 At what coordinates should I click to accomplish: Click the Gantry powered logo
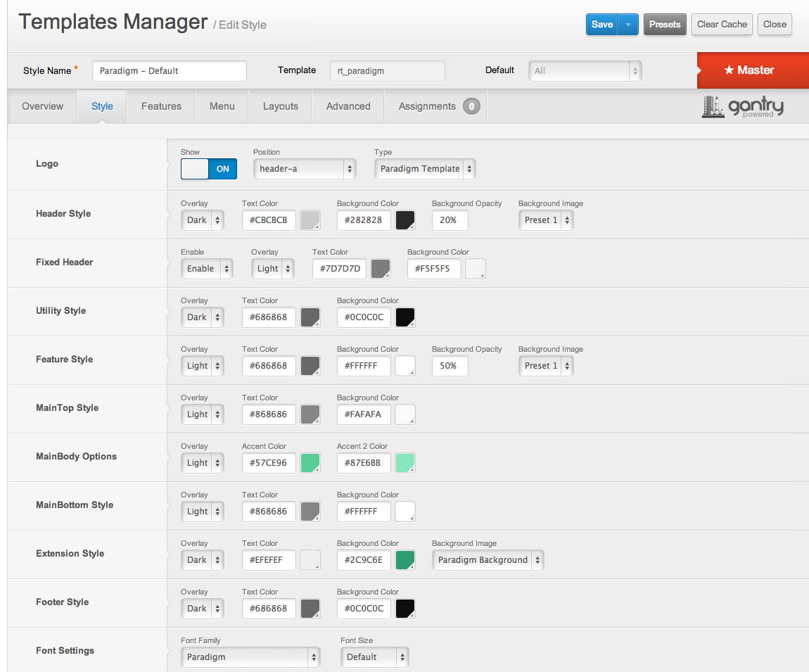pos(742,107)
